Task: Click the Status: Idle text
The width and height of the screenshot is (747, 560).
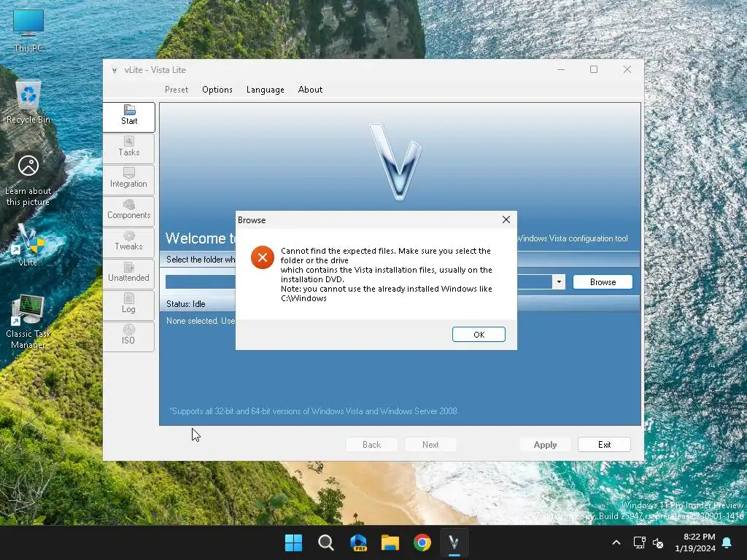Action: click(x=186, y=304)
